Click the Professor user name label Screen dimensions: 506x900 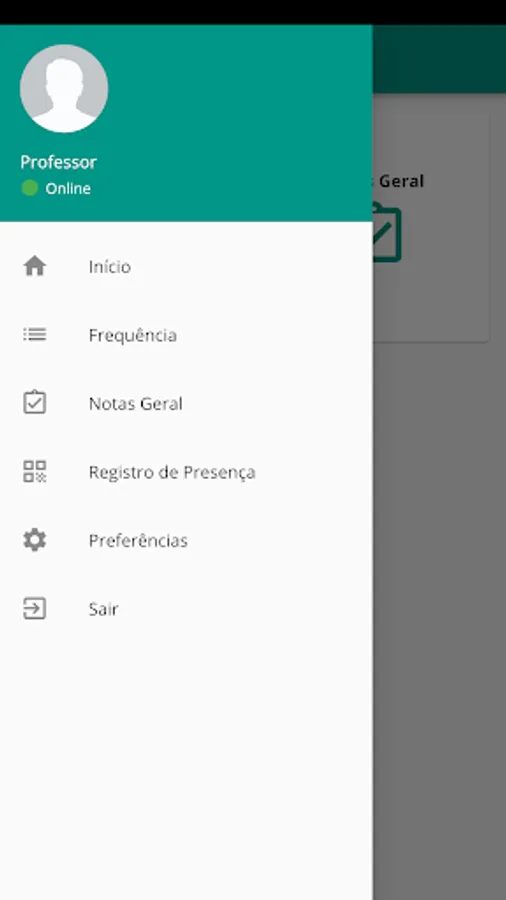pos(59,162)
